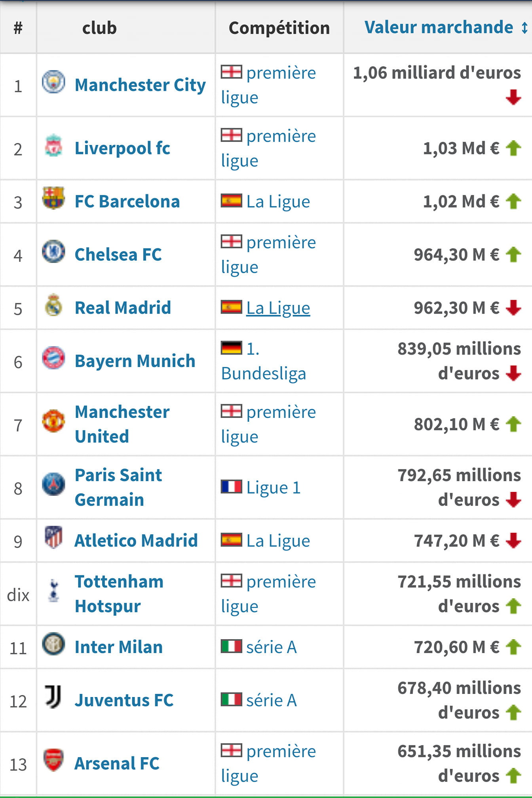Open the Paris Saint Germain club link
The width and height of the screenshot is (532, 798).
[x=118, y=487]
